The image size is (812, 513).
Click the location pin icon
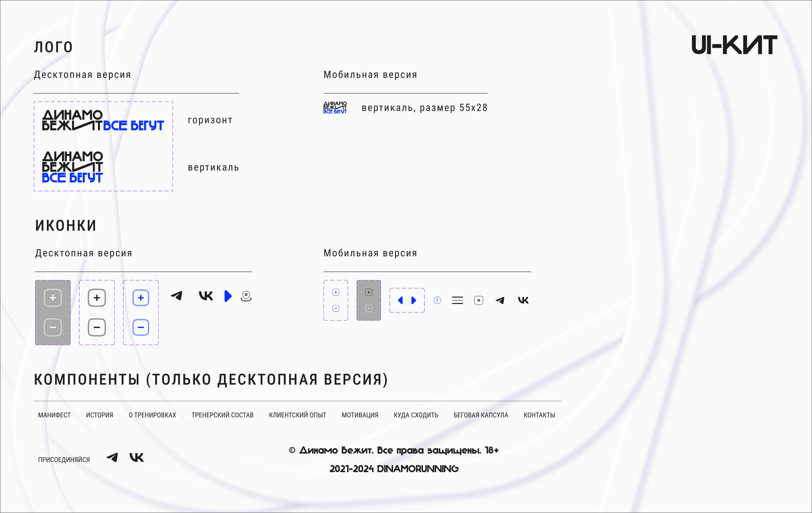(246, 296)
